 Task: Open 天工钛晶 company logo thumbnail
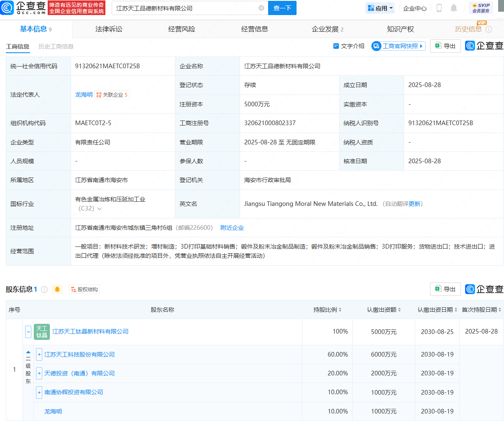coord(42,331)
